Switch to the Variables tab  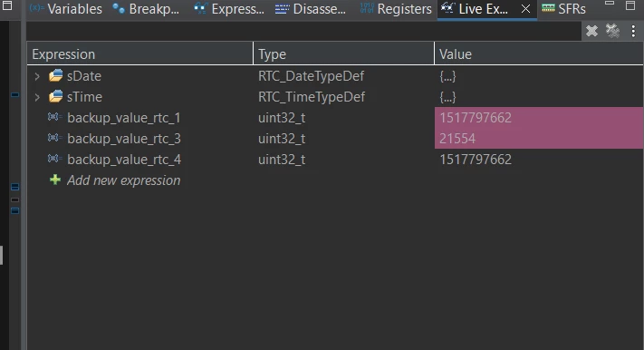click(x=66, y=9)
